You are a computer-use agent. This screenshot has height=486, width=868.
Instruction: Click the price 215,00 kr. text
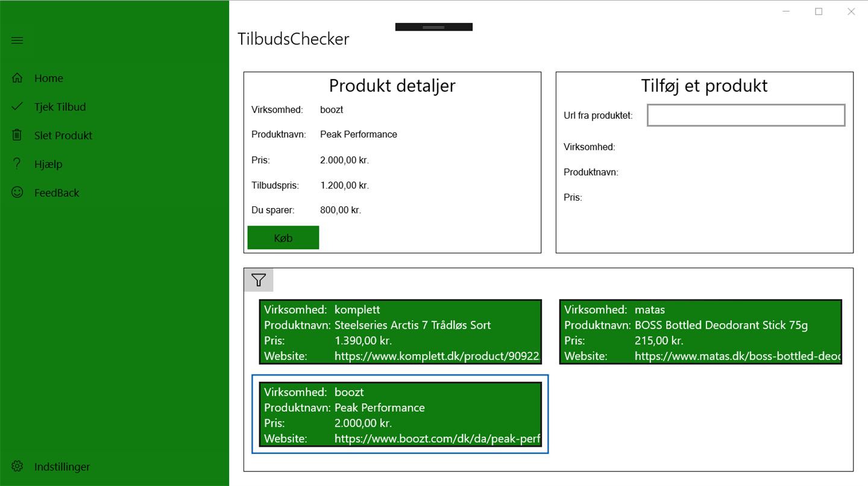tap(659, 341)
